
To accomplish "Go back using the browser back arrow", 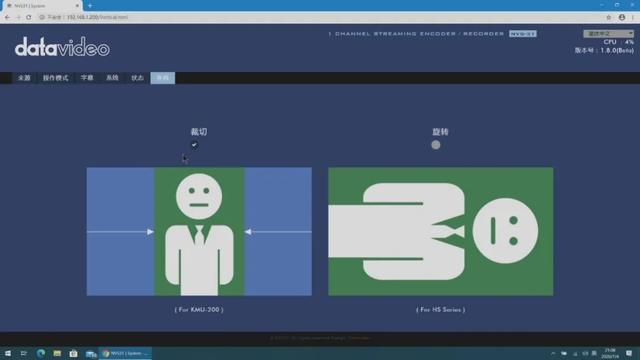I will tap(7, 17).
